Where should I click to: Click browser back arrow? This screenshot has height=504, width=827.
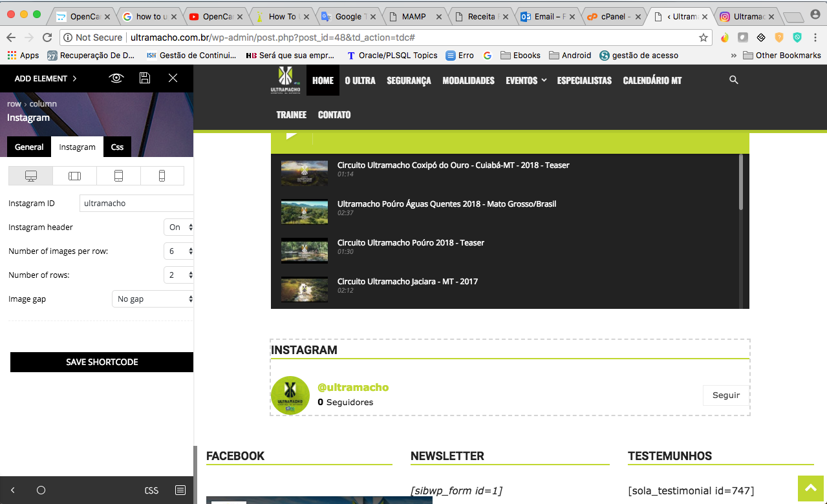pyautogui.click(x=11, y=37)
